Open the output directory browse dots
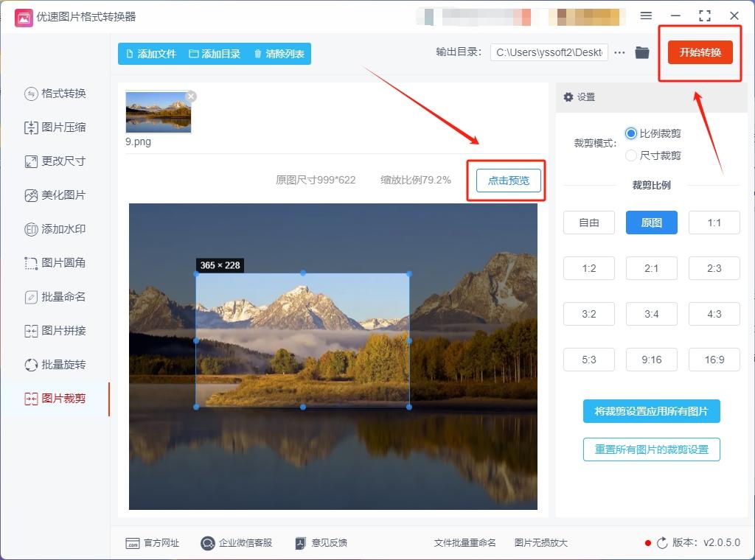 pyautogui.click(x=619, y=52)
